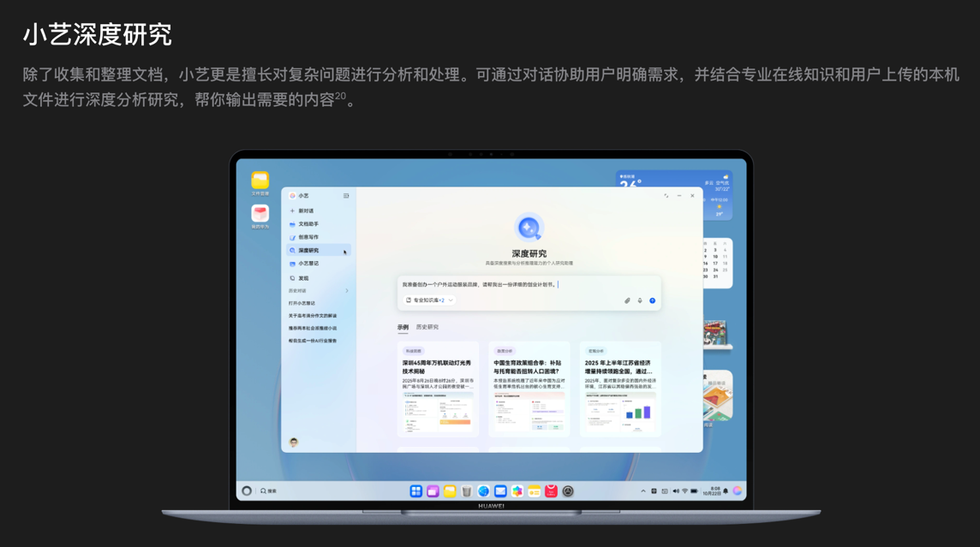This screenshot has height=547, width=980.
Task: Switch to the 历史研究 tab
Action: 427,327
